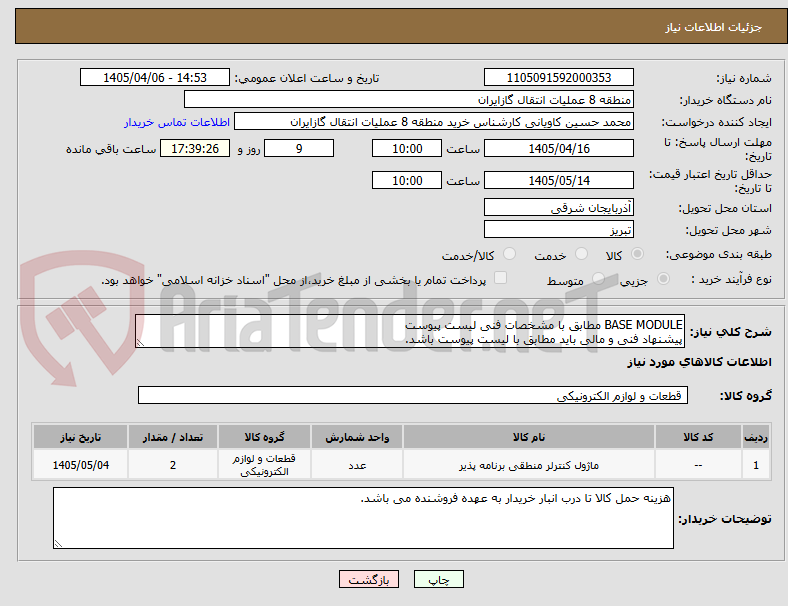This screenshot has height=606, width=788.
Task: Click the buyer organization name field
Action: pos(409,99)
